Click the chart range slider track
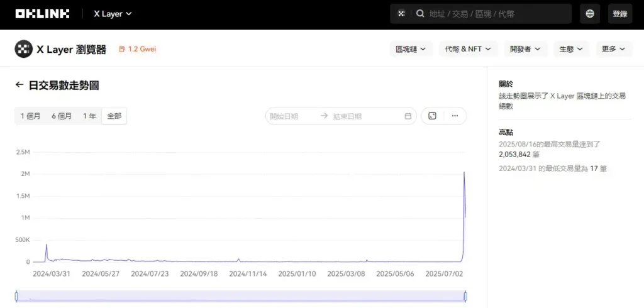This screenshot has height=308, width=644. [x=241, y=296]
